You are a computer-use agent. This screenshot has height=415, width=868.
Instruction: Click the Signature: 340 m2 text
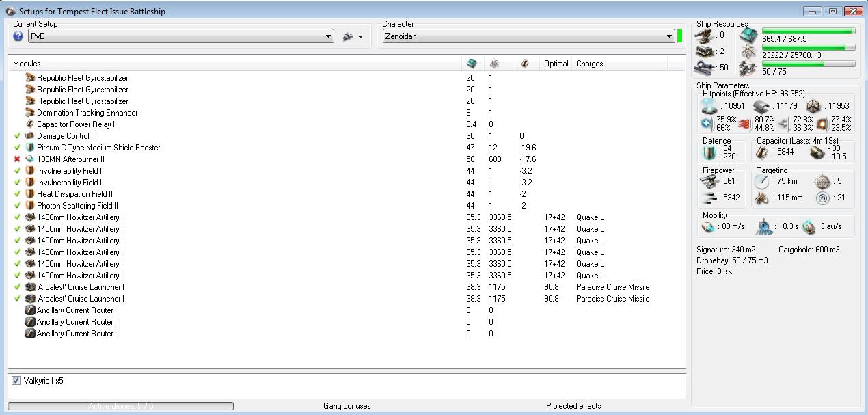pos(726,250)
